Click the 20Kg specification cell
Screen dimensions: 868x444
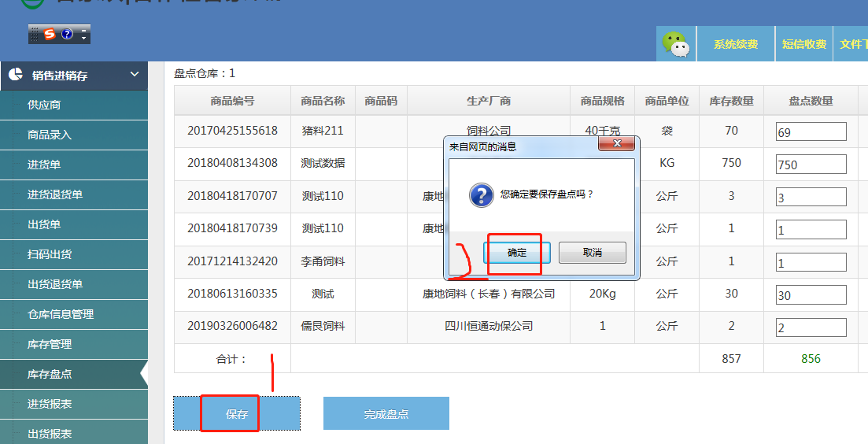coord(602,294)
